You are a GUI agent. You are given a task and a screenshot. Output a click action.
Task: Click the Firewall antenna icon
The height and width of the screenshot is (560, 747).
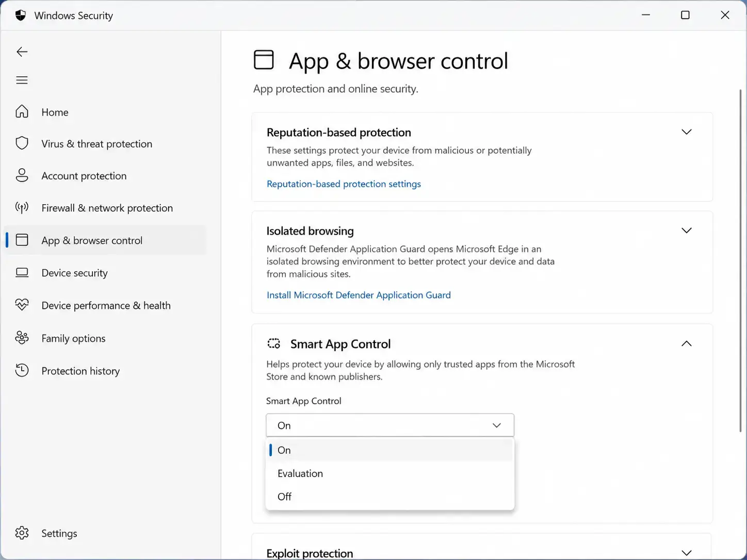click(x=22, y=208)
